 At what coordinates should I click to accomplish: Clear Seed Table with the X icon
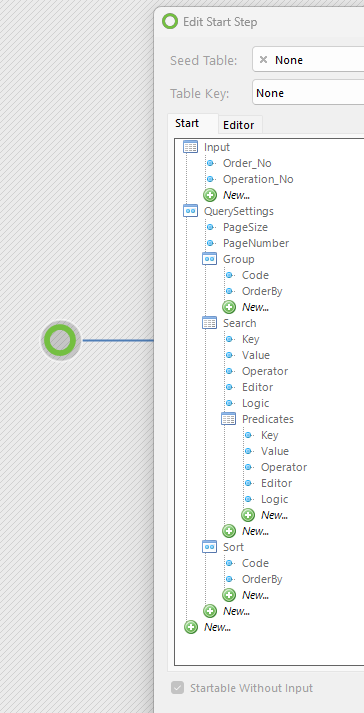pos(263,60)
